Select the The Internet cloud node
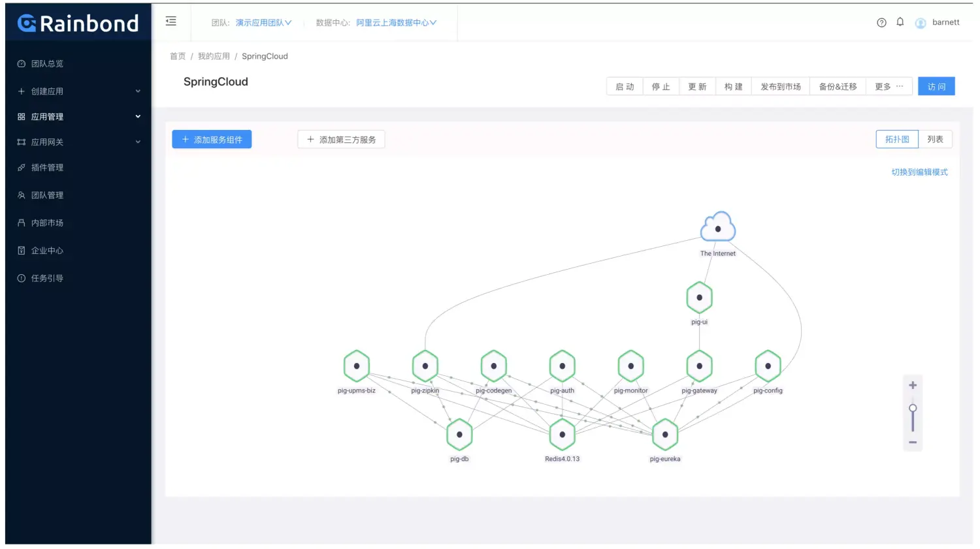This screenshot has width=980, height=549. [x=718, y=227]
